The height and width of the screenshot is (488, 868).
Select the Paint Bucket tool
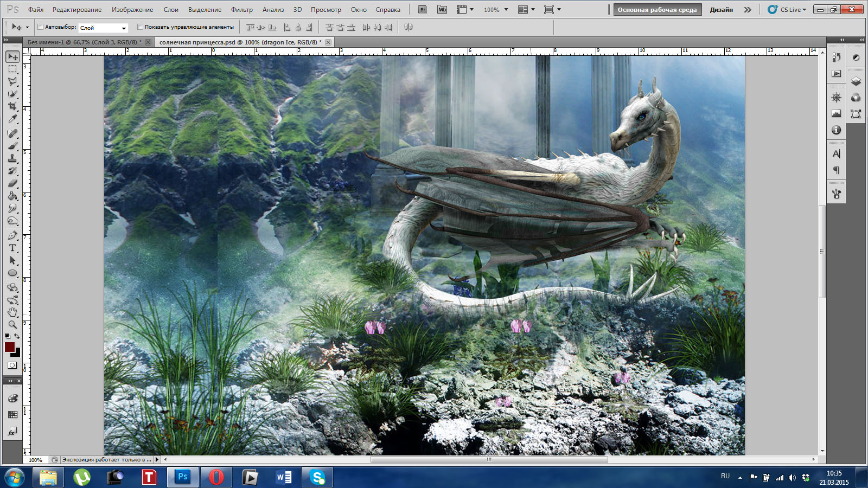tap(12, 196)
